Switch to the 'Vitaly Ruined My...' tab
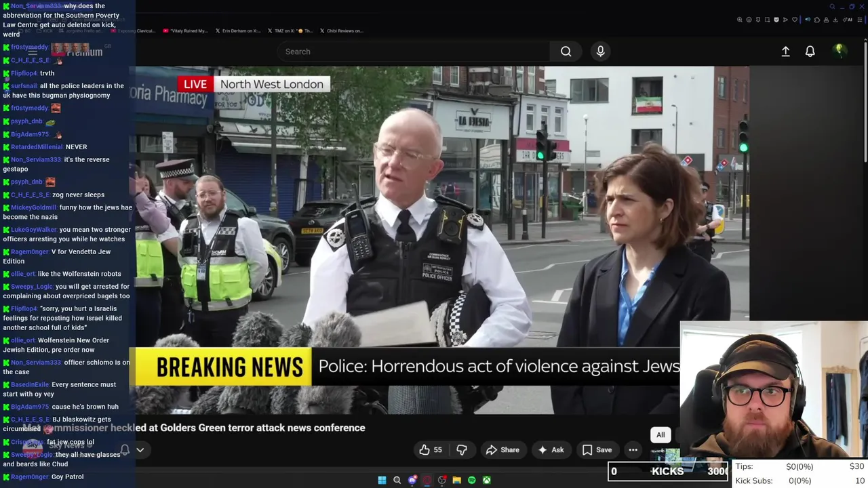The width and height of the screenshot is (868, 488). click(185, 30)
